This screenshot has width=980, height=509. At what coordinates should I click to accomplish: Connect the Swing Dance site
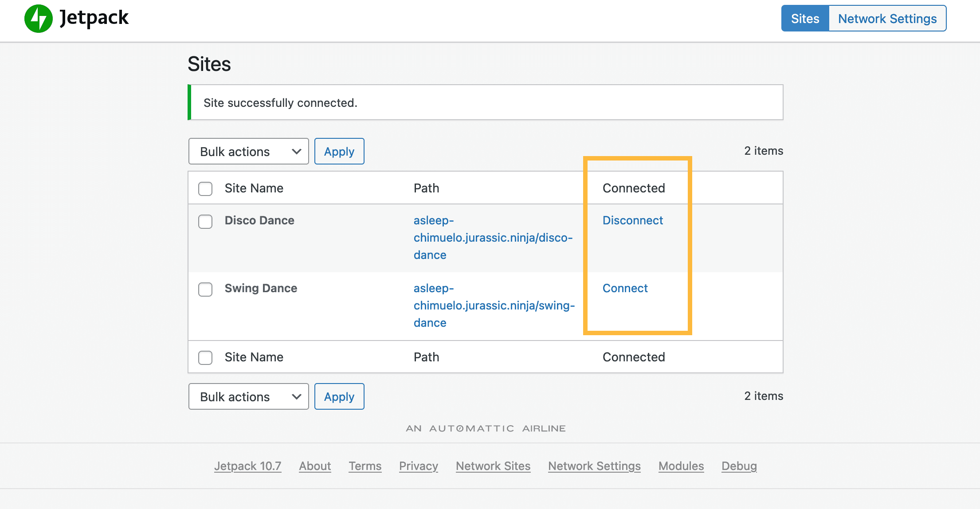625,288
